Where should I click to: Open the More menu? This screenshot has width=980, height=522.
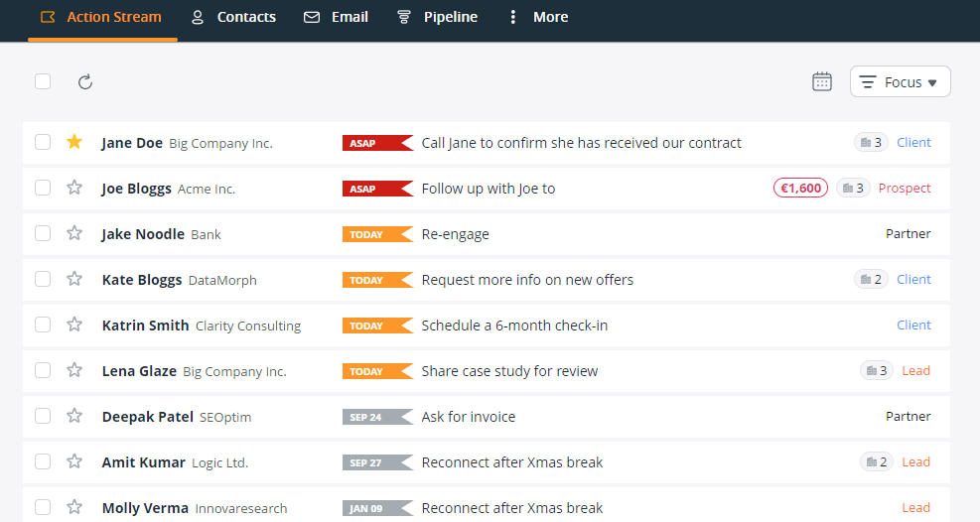coord(538,18)
